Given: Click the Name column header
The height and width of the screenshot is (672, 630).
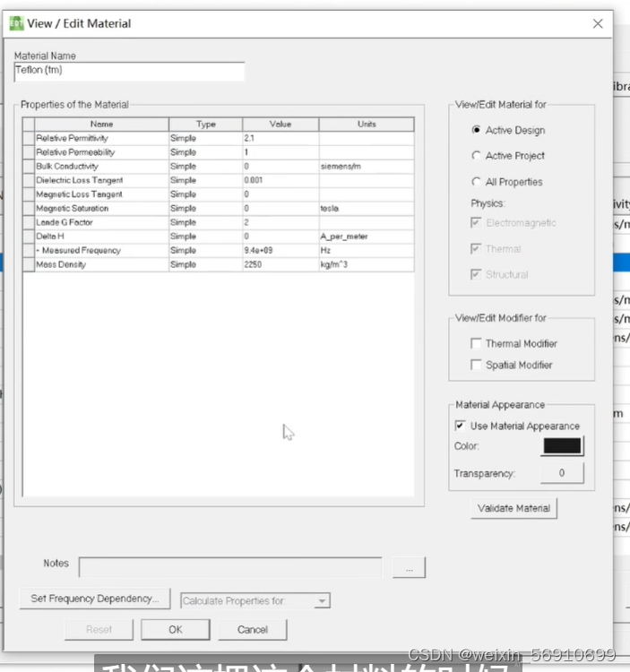Looking at the screenshot, I should pos(101,125).
